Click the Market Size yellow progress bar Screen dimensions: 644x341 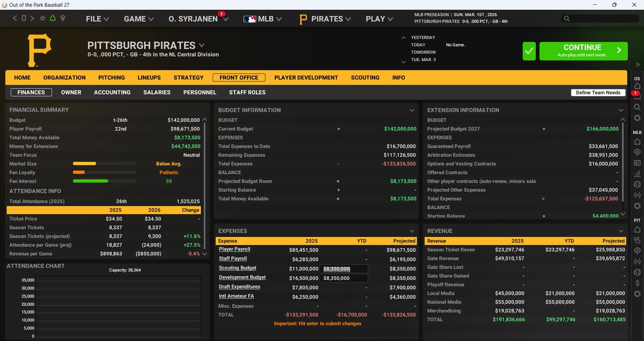(x=84, y=164)
